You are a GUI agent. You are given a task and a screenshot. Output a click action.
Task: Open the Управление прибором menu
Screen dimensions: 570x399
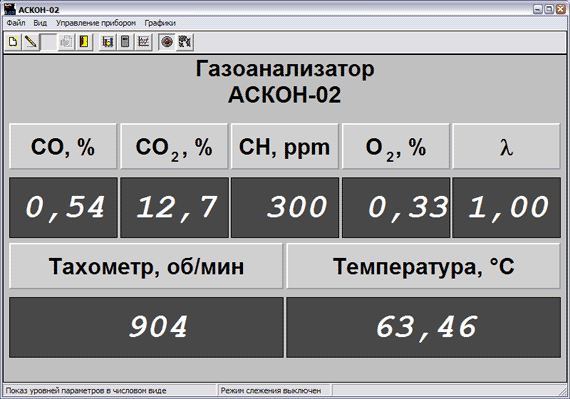(96, 23)
